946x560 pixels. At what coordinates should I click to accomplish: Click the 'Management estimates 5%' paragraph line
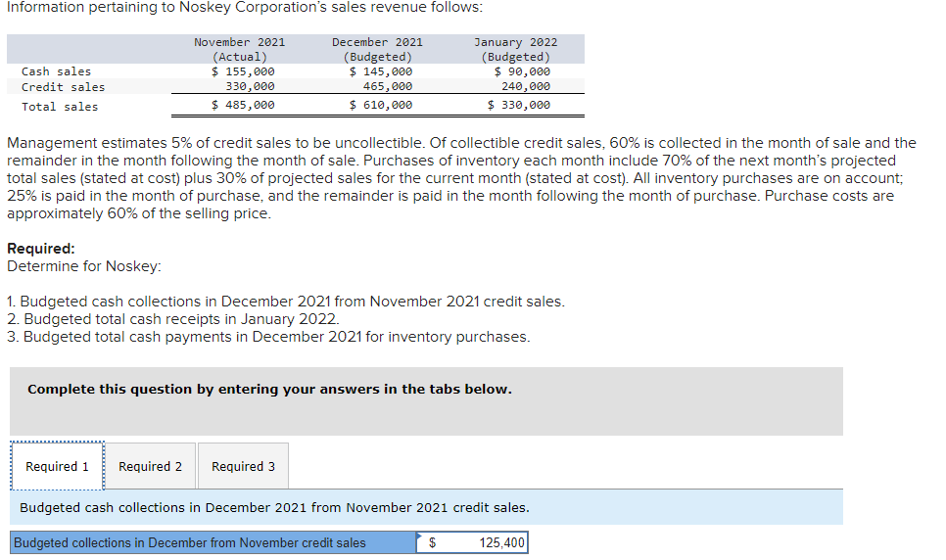461,143
